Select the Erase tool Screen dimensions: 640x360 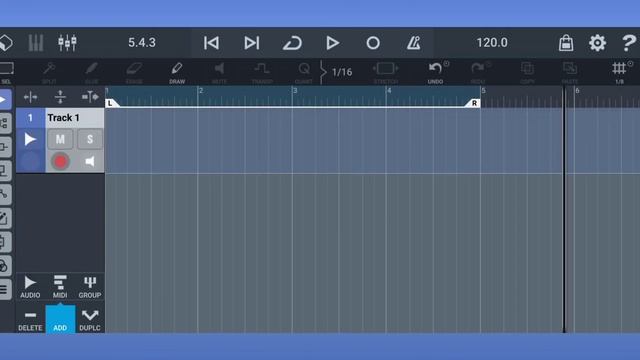click(x=134, y=72)
